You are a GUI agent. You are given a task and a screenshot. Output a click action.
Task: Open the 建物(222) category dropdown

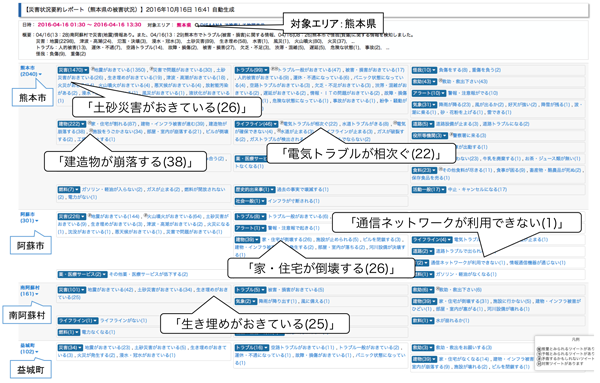(72, 124)
